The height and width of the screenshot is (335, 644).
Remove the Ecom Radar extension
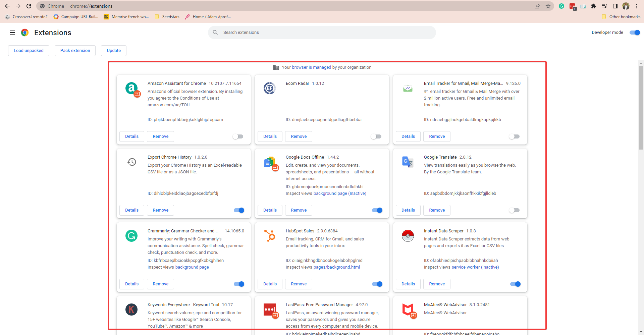click(299, 136)
